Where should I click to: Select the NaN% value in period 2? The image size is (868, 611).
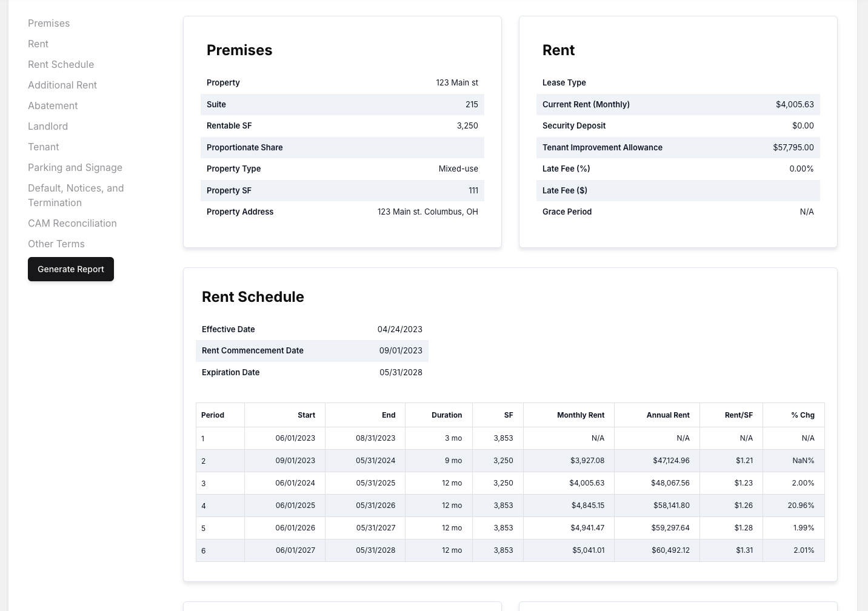803,461
